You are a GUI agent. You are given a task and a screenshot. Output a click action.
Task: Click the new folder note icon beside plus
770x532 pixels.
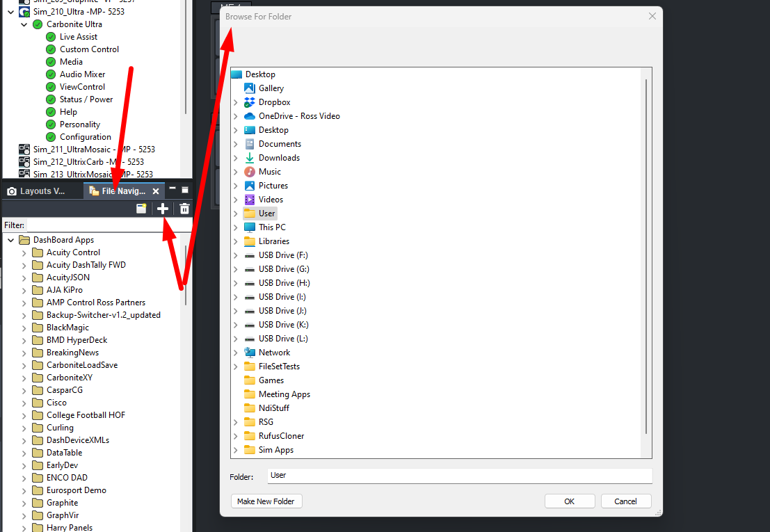coord(141,209)
